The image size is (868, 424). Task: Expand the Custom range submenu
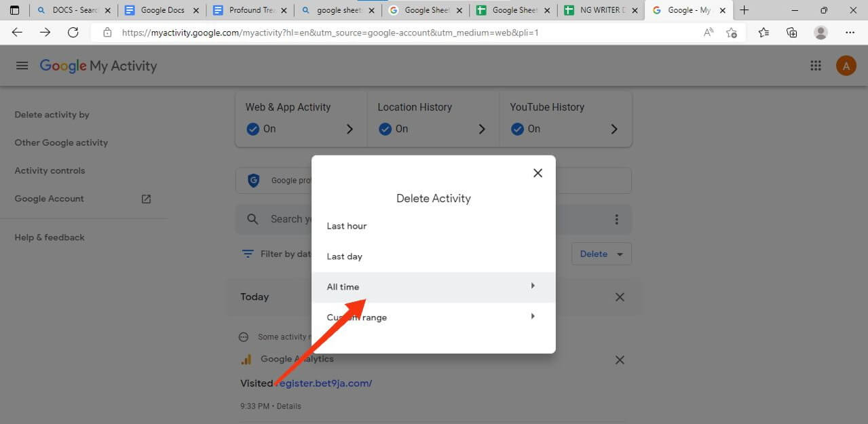pyautogui.click(x=532, y=316)
